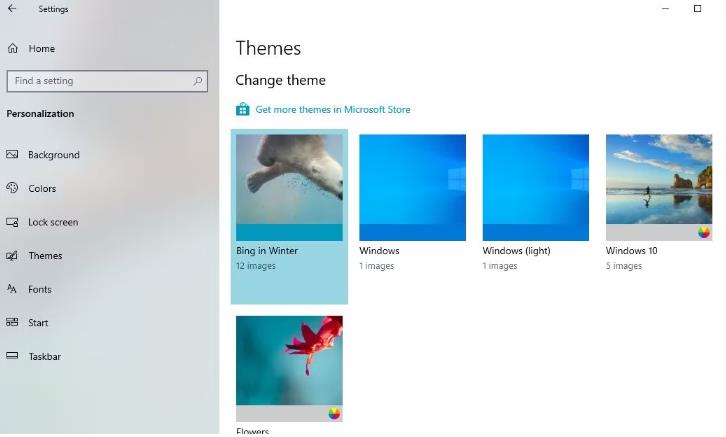Click the "12 images" text
The height and width of the screenshot is (437, 726).
pos(256,266)
